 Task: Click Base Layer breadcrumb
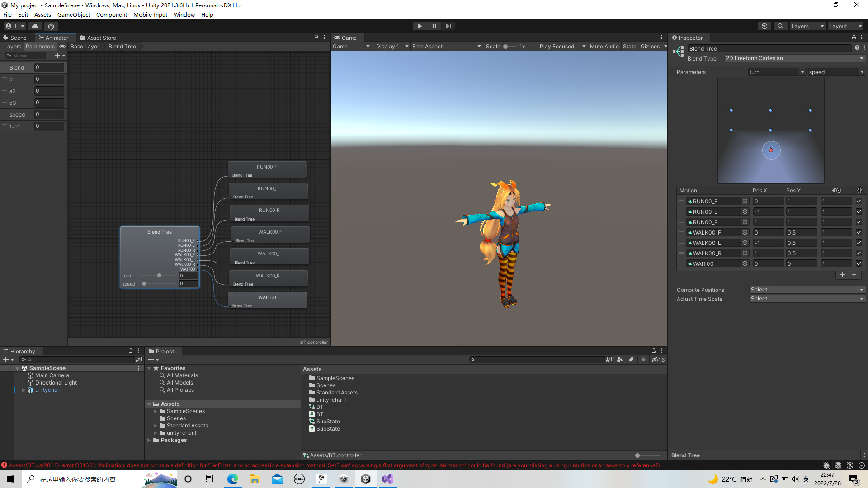point(85,47)
